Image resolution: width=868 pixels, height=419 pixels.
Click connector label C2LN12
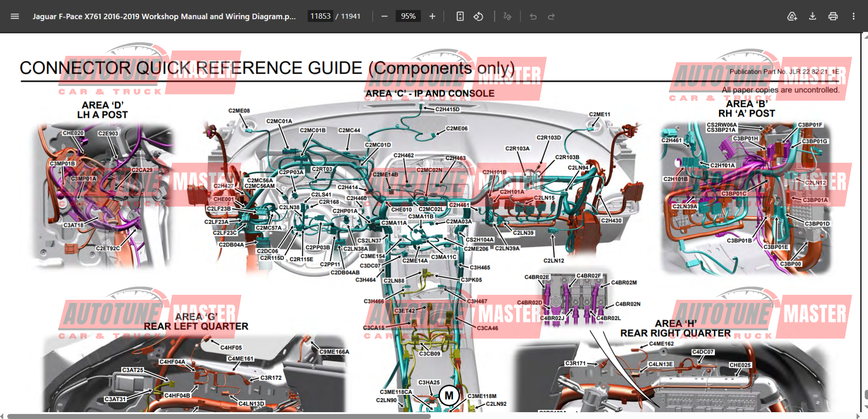554,261
